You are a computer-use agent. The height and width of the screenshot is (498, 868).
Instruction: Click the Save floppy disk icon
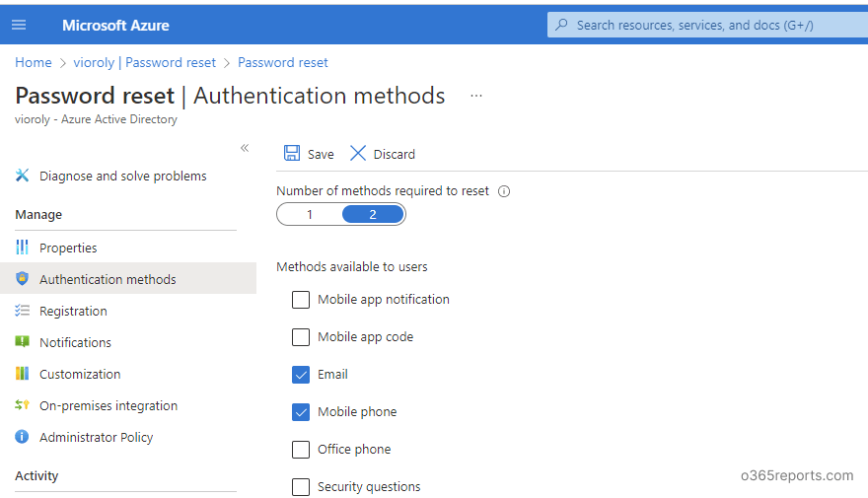[292, 153]
